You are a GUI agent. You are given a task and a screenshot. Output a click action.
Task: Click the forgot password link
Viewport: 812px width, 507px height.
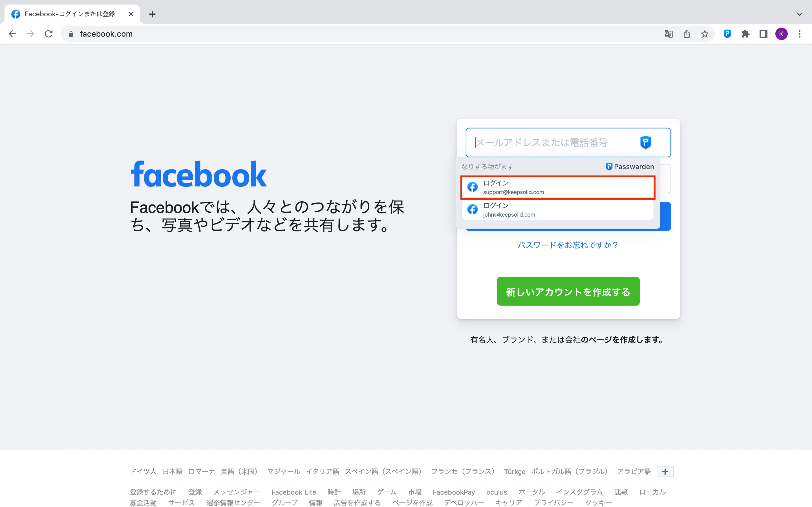(568, 245)
